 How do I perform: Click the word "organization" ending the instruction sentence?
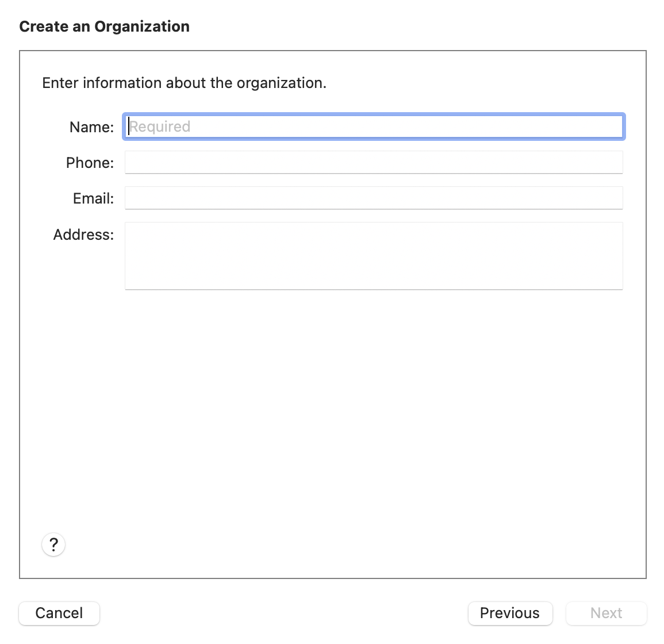[281, 83]
